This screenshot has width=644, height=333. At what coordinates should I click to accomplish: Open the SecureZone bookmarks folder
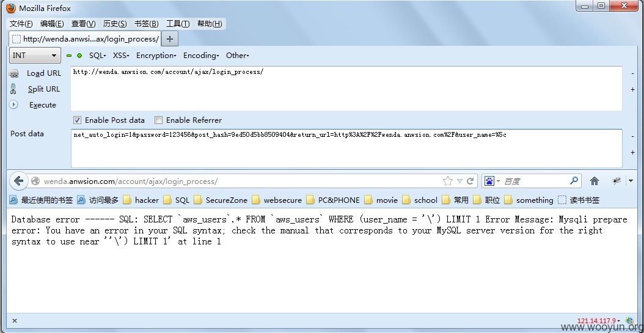(221, 200)
